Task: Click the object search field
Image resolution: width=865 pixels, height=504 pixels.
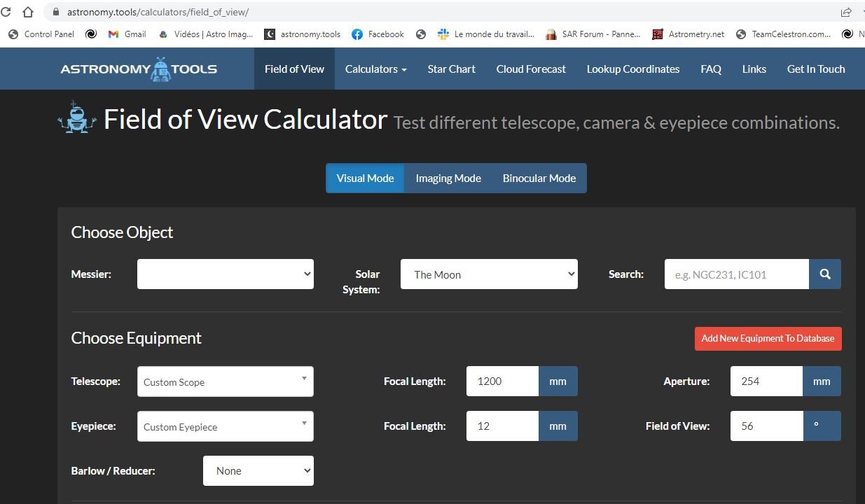Action: click(x=737, y=274)
